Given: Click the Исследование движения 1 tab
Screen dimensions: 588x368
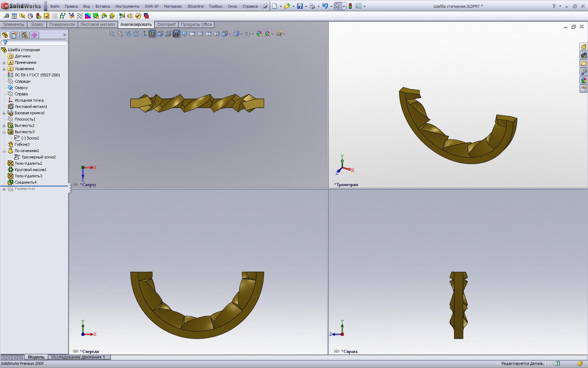Looking at the screenshot, I should tap(78, 357).
